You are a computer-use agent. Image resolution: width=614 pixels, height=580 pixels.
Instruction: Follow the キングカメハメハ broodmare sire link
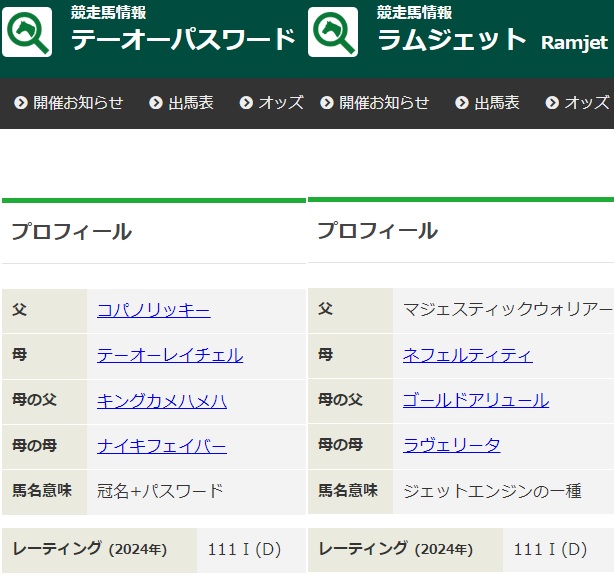161,400
